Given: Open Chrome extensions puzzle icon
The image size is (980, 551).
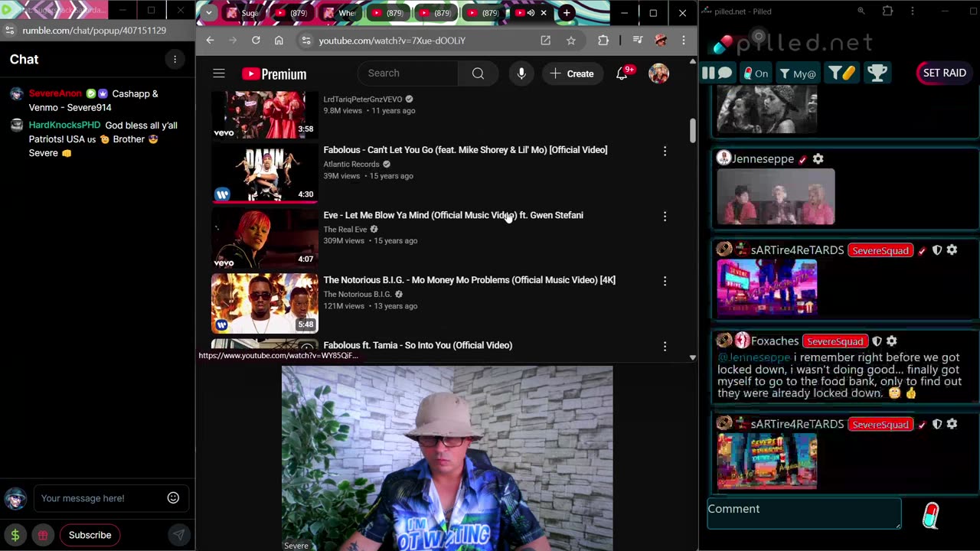Looking at the screenshot, I should point(603,41).
